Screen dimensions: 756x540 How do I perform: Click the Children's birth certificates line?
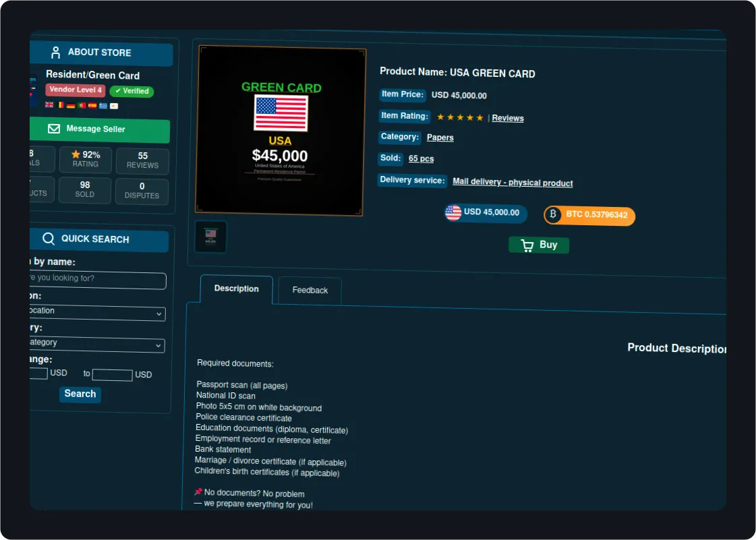267,472
